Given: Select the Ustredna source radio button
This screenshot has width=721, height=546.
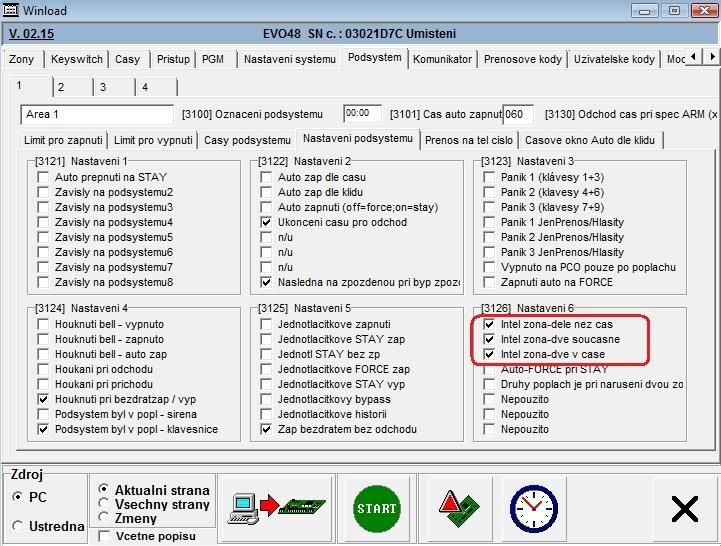Looking at the screenshot, I should tap(18, 526).
